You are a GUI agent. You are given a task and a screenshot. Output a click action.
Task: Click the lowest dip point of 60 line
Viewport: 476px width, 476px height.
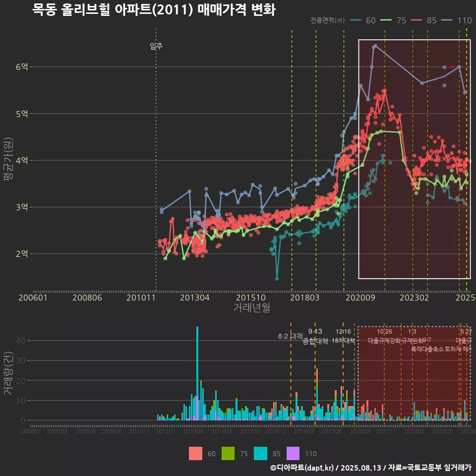[x=277, y=278]
